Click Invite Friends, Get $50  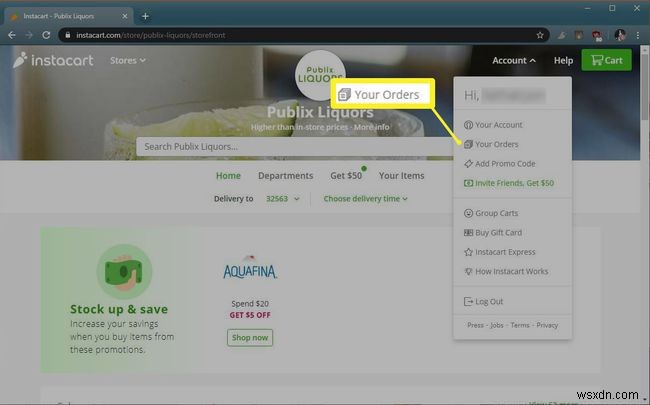coord(509,183)
